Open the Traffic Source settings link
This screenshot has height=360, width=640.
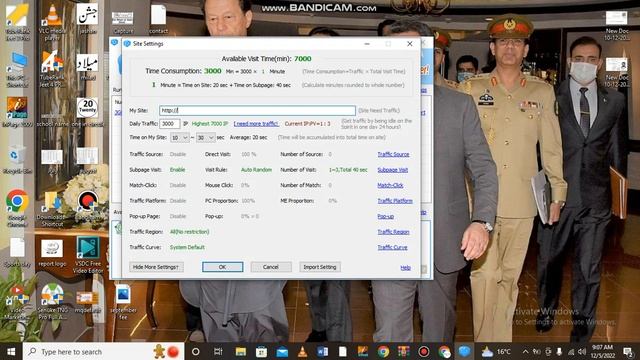click(x=393, y=154)
